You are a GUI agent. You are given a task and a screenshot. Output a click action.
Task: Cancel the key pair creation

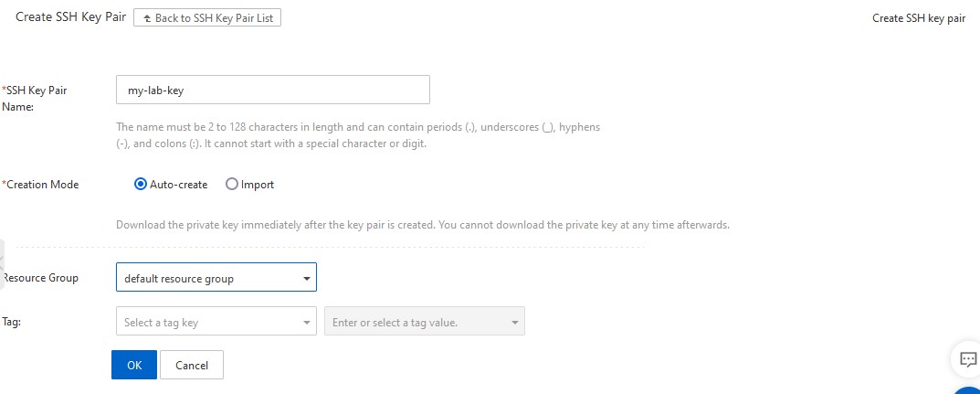click(x=192, y=365)
